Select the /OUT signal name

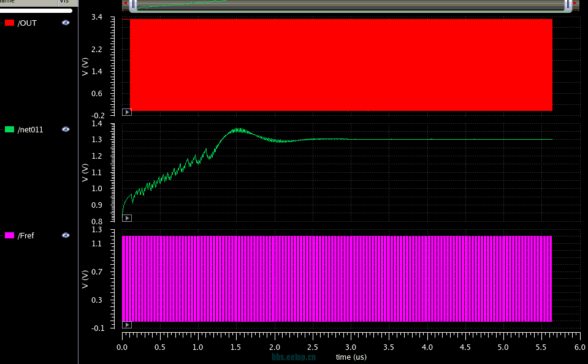click(x=27, y=23)
